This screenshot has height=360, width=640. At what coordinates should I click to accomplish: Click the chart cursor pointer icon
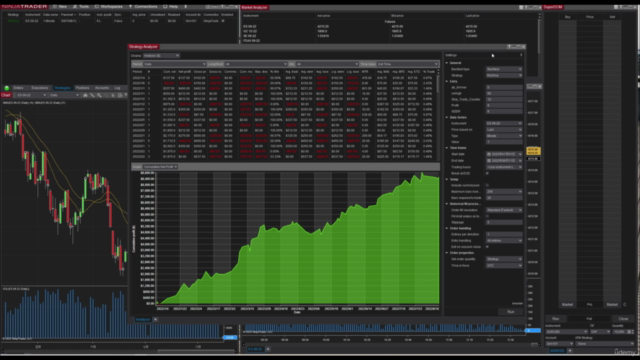[x=113, y=95]
